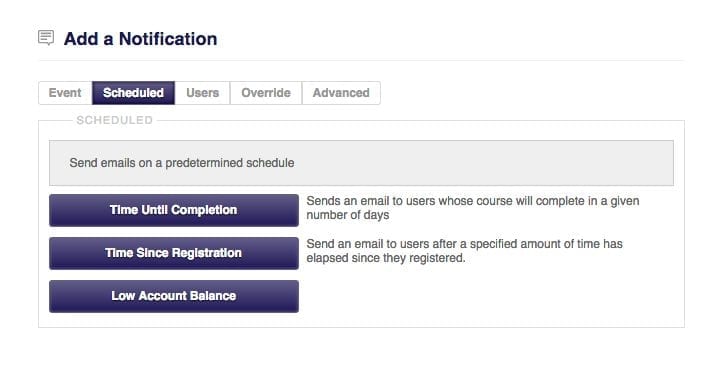Switch to the Event tab

(x=65, y=93)
